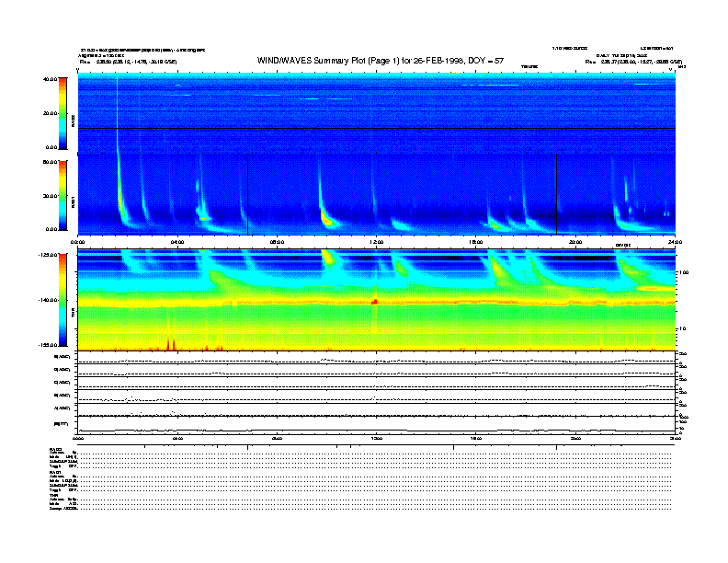Click the 12:00 tick label below RAD1 panel

pos(377,242)
